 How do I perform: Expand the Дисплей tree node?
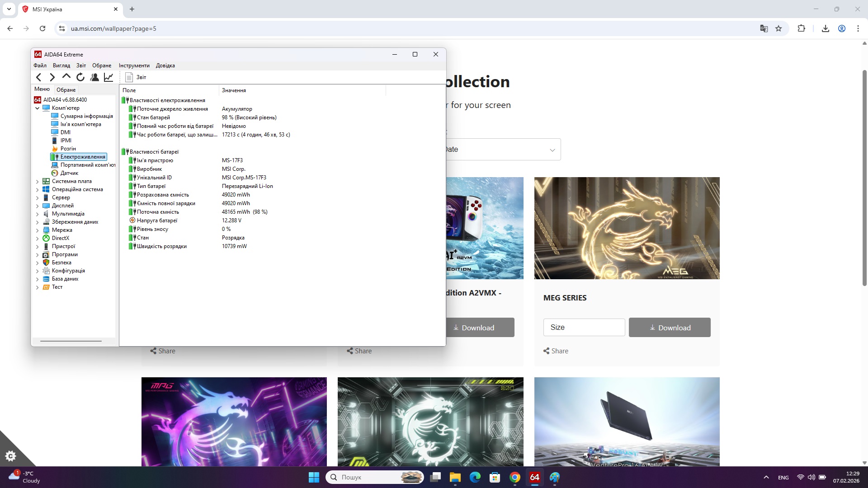(37, 206)
